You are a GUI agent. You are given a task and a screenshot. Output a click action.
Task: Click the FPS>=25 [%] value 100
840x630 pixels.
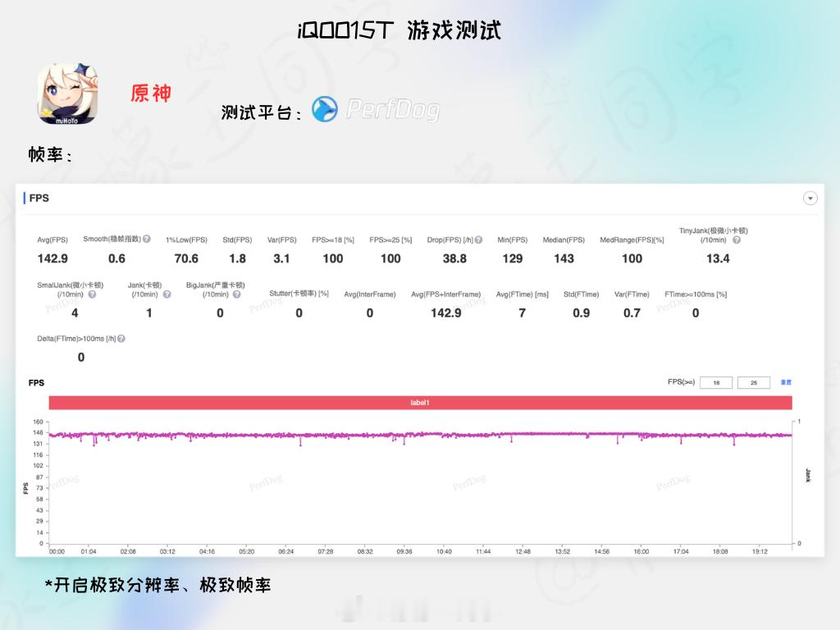tap(390, 258)
